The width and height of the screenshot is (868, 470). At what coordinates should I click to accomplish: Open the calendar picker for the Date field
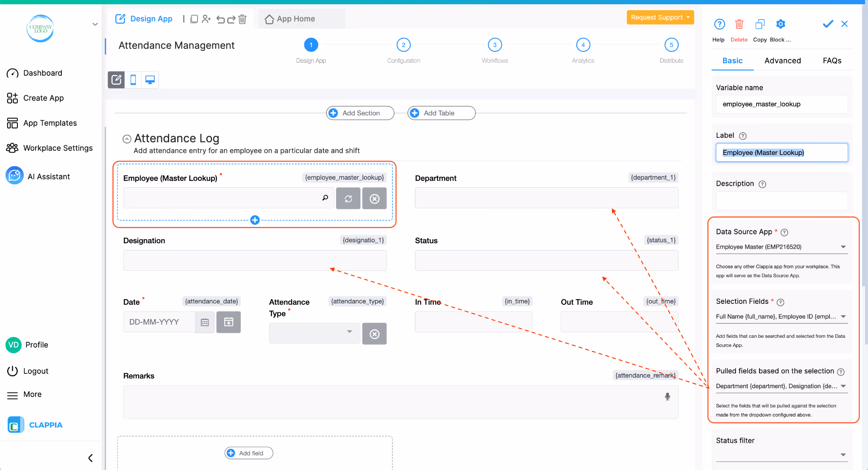(x=205, y=322)
